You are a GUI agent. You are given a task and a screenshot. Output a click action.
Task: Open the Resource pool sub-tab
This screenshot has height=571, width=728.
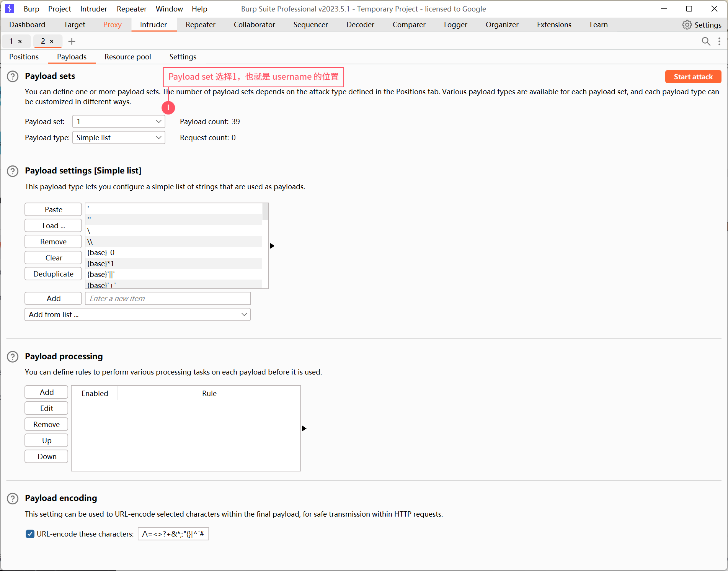coord(128,57)
